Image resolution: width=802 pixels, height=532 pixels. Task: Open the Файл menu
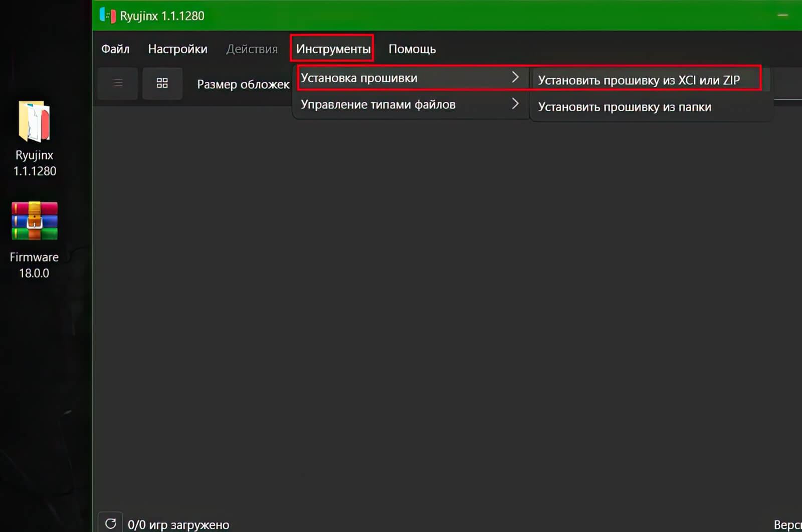(115, 49)
